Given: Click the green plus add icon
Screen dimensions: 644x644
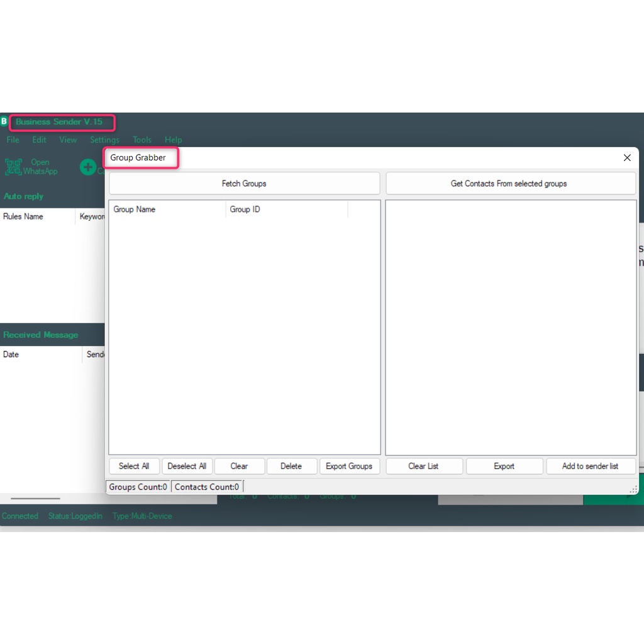Looking at the screenshot, I should [88, 167].
